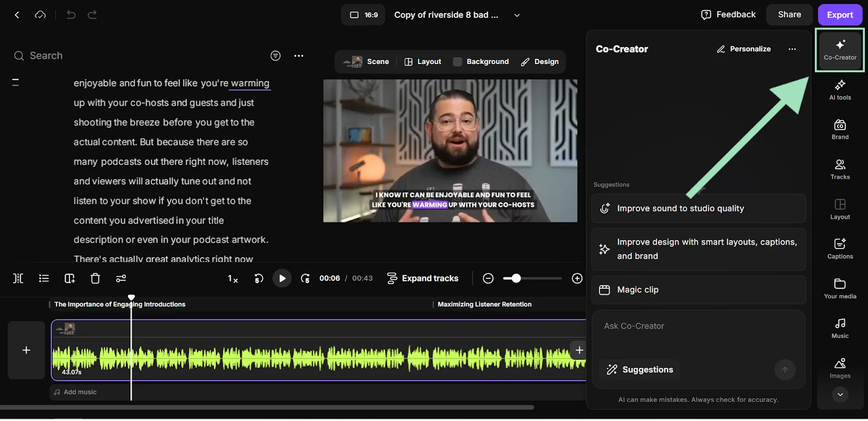Click the timeline horizontal scrollbar

click(x=267, y=407)
